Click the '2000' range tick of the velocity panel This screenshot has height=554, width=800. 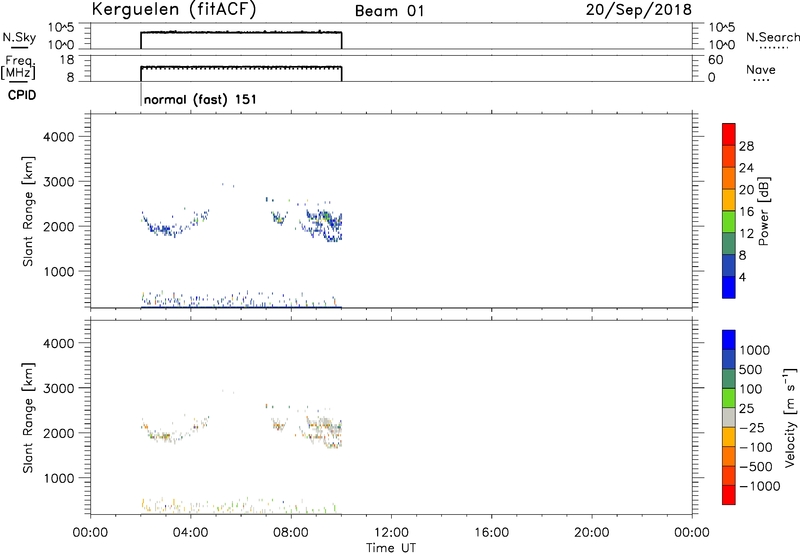pyautogui.click(x=59, y=433)
